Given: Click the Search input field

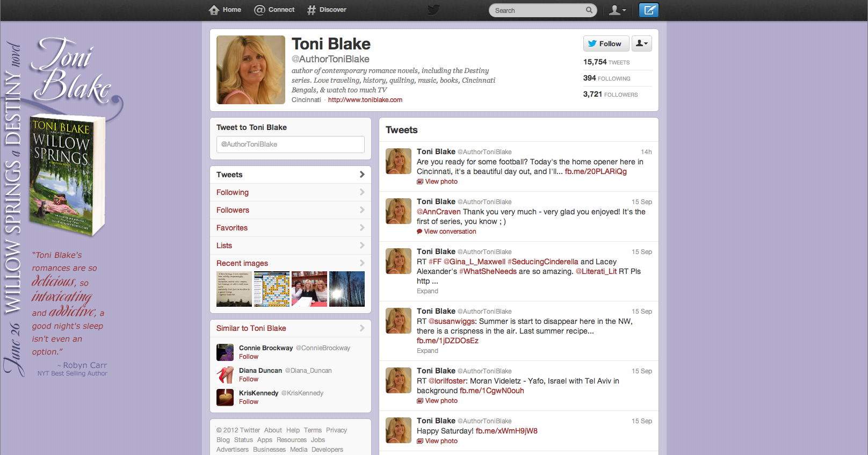Looking at the screenshot, I should coord(537,10).
